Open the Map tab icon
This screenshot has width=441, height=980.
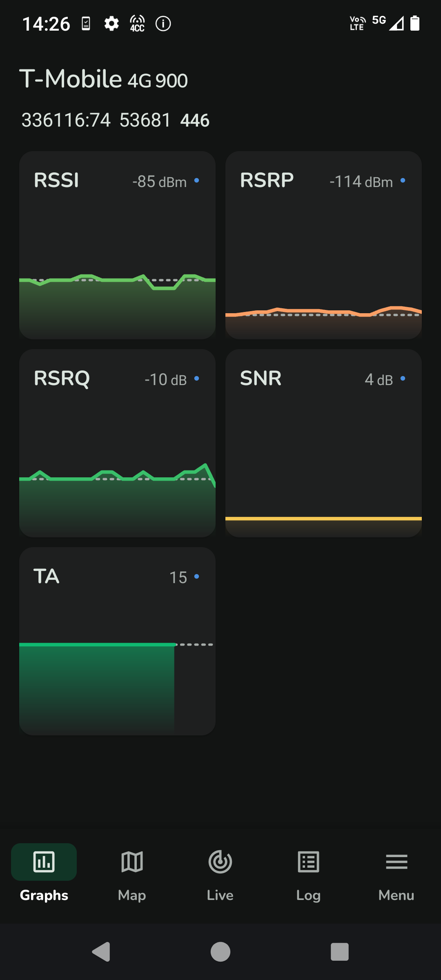coord(132,862)
